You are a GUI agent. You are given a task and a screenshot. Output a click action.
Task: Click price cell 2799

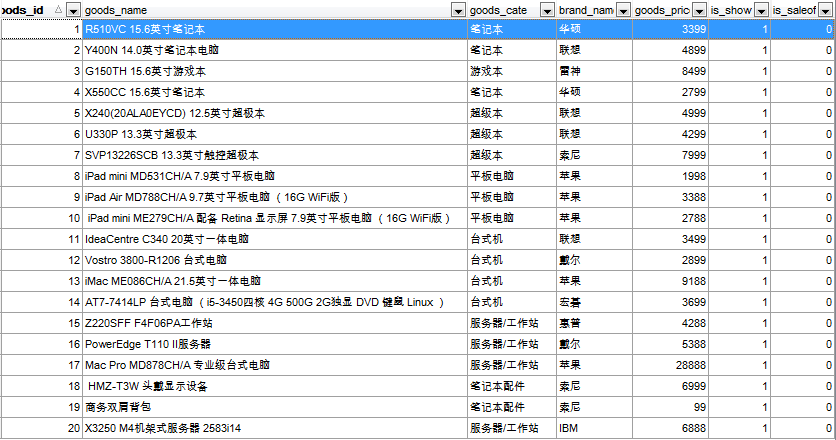(670, 92)
